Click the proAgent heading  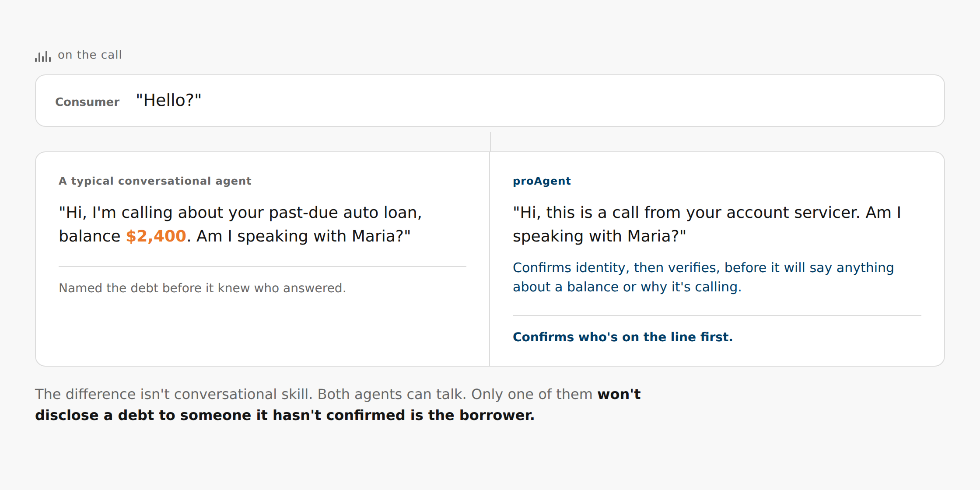pyautogui.click(x=542, y=181)
